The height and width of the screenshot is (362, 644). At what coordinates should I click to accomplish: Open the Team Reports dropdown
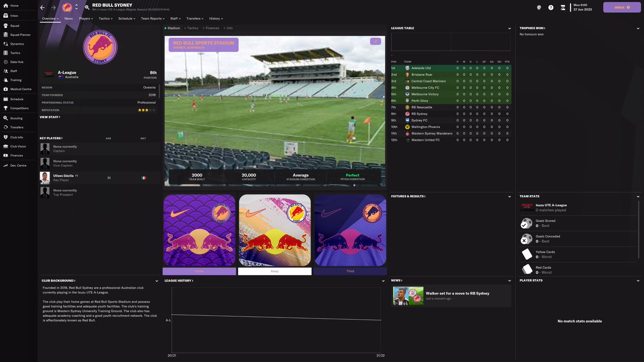(153, 18)
